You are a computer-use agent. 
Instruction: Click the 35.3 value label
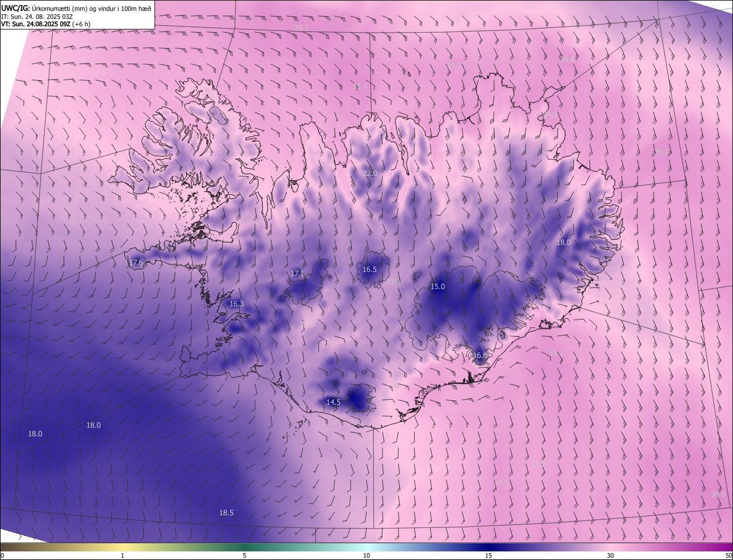click(557, 353)
